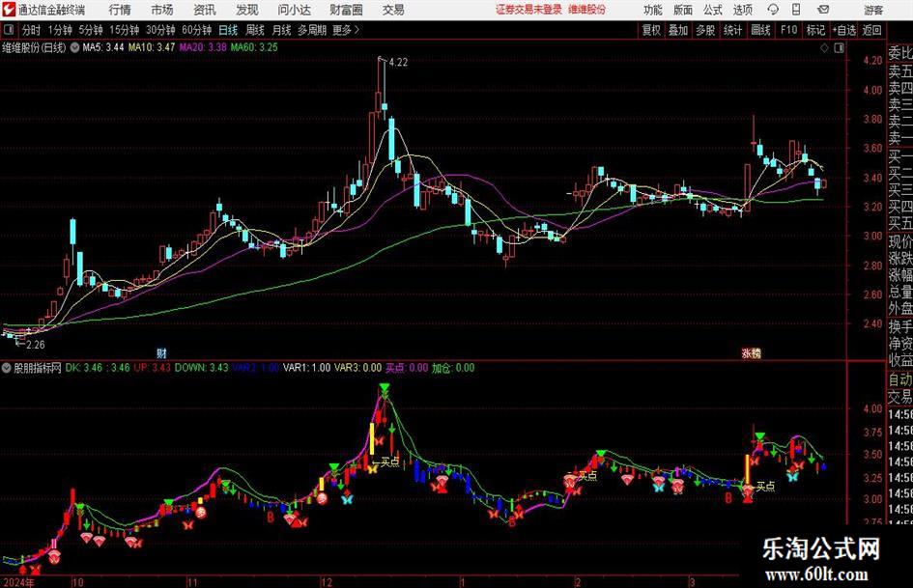
Task: Open the 功能 menu
Action: click(x=653, y=10)
